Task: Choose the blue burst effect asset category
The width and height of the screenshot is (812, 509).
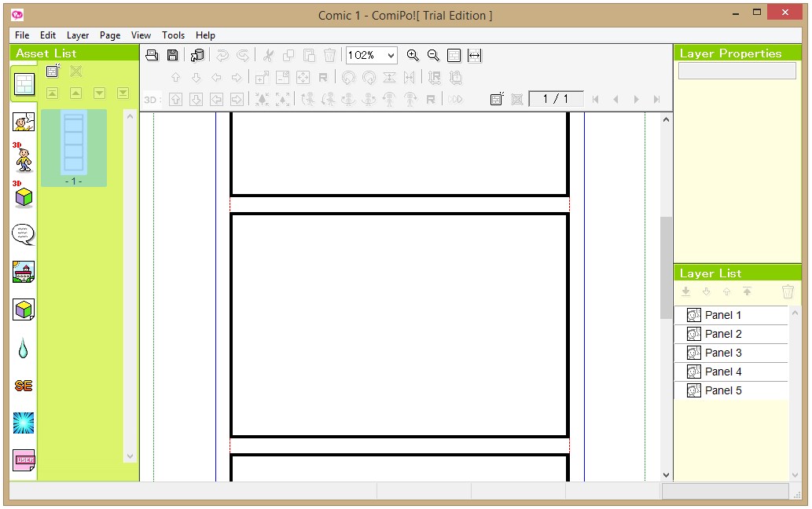Action: 24,423
